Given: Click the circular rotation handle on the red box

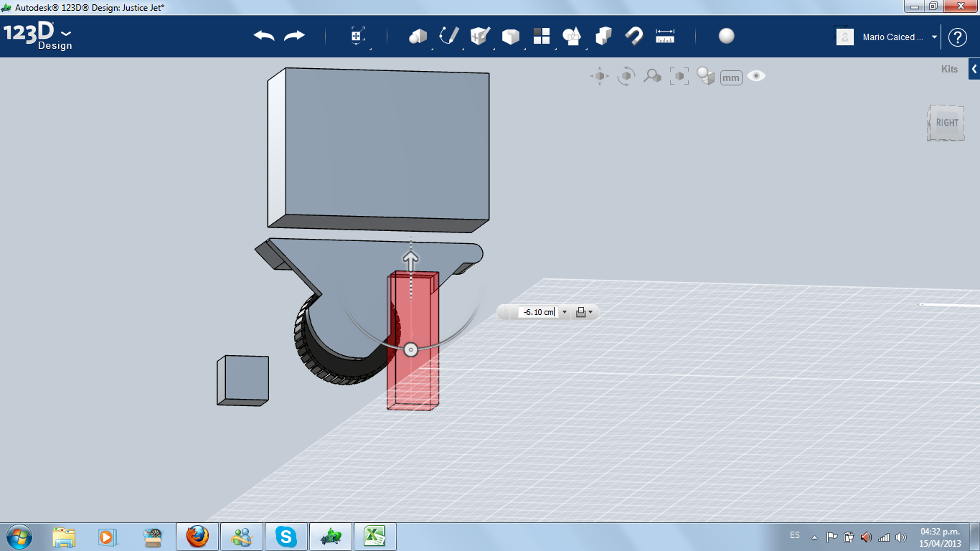Looking at the screenshot, I should tap(410, 350).
